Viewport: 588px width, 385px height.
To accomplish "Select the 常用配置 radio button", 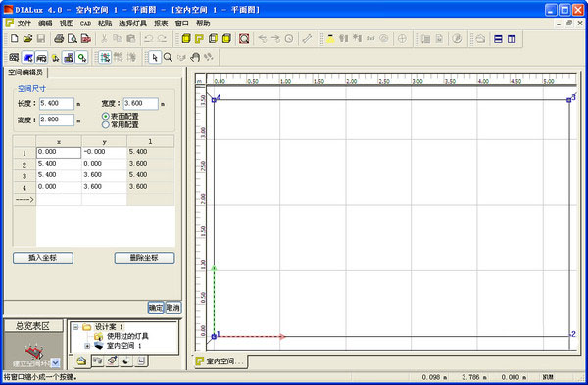I will coord(106,124).
